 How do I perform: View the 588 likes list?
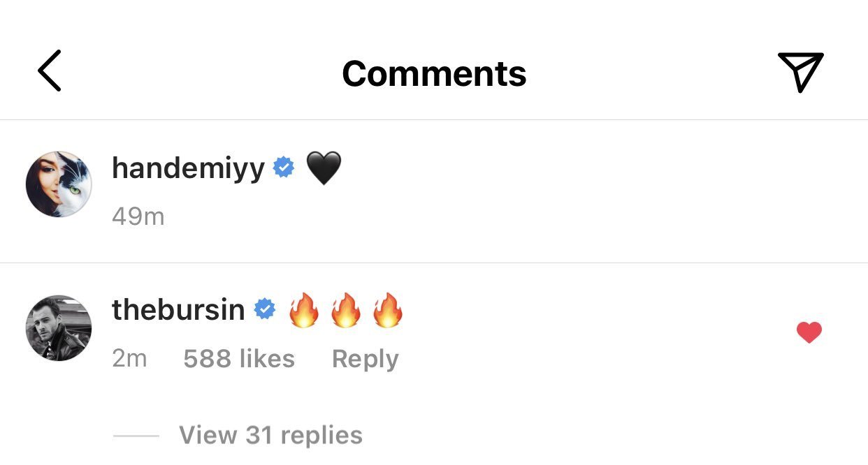click(x=239, y=359)
